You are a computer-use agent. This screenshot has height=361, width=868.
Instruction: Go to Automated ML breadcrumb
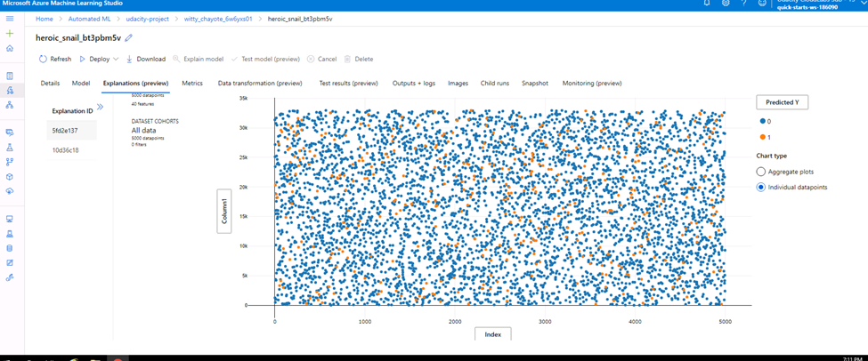point(89,19)
